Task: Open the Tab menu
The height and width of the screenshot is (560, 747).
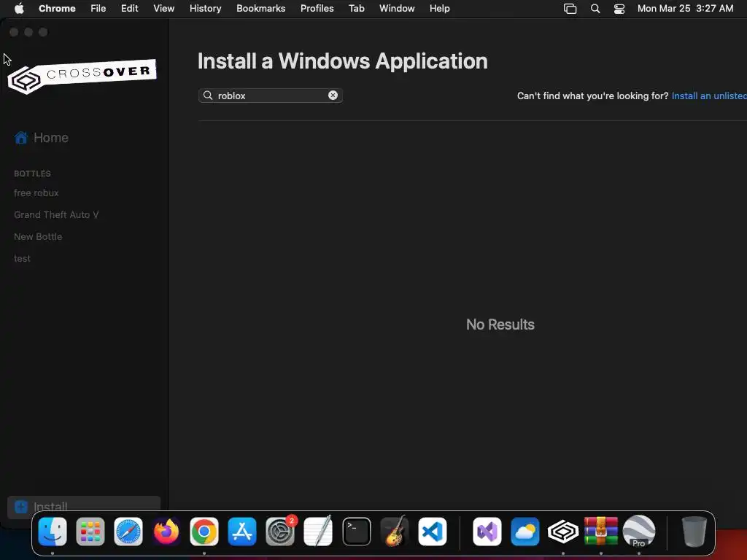Action: tap(356, 8)
